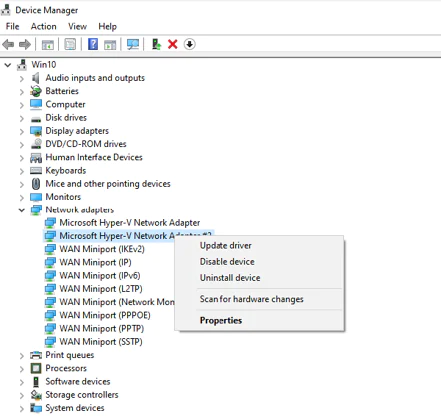The image size is (441, 419).
Task: Select the Computer category label
Action: pos(65,104)
